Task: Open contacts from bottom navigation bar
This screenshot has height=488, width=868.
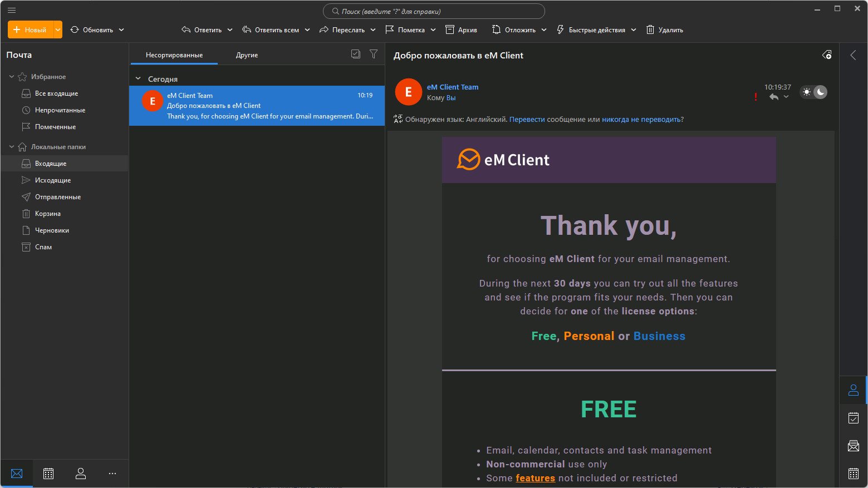Action: coord(81,474)
